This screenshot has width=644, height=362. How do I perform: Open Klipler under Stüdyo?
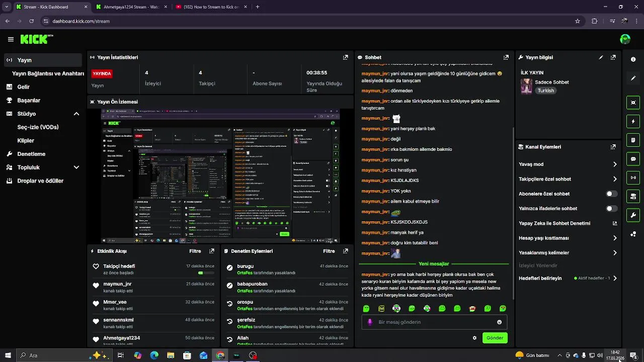(x=26, y=141)
